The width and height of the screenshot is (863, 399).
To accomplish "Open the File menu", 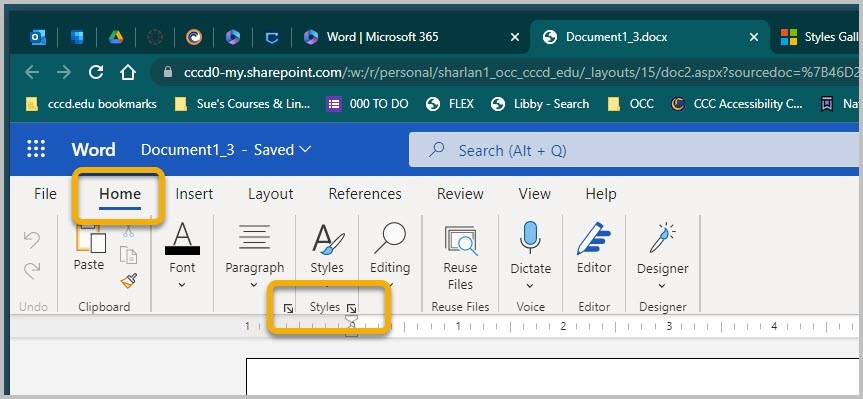I will pyautogui.click(x=45, y=194).
